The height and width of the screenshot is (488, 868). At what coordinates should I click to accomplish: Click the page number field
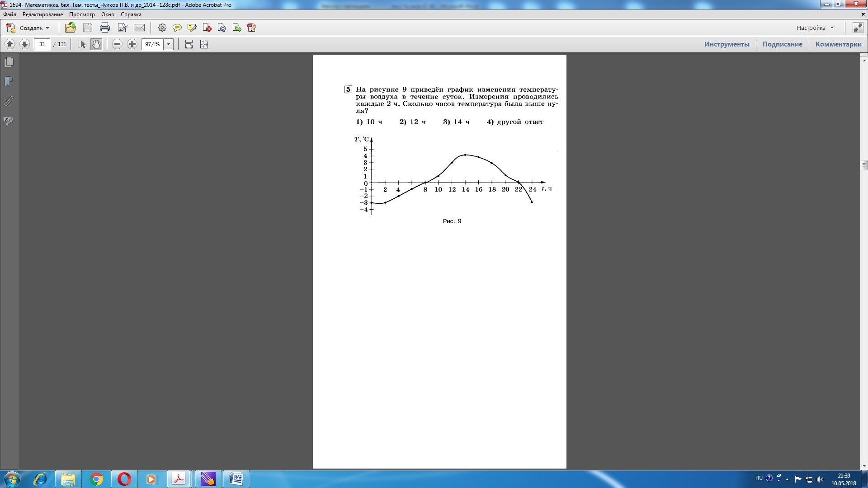pyautogui.click(x=42, y=44)
